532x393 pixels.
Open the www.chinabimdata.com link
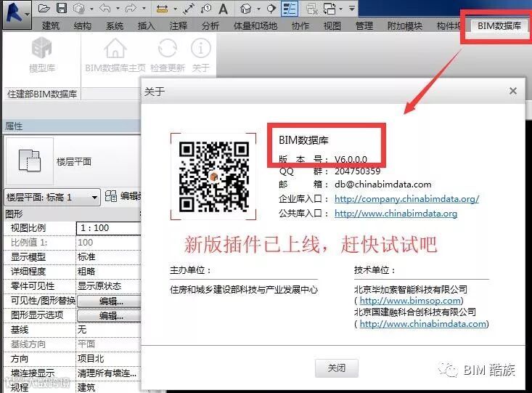tap(422, 324)
